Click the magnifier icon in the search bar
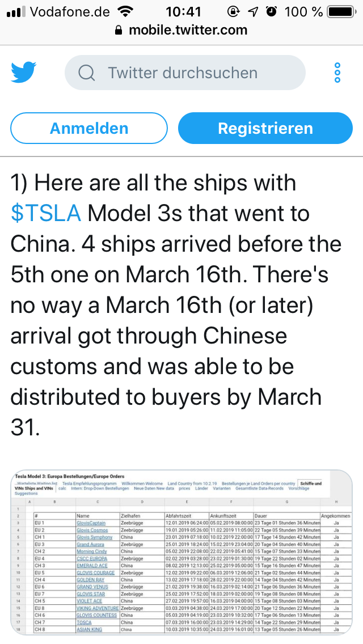363x644 pixels. point(86,73)
